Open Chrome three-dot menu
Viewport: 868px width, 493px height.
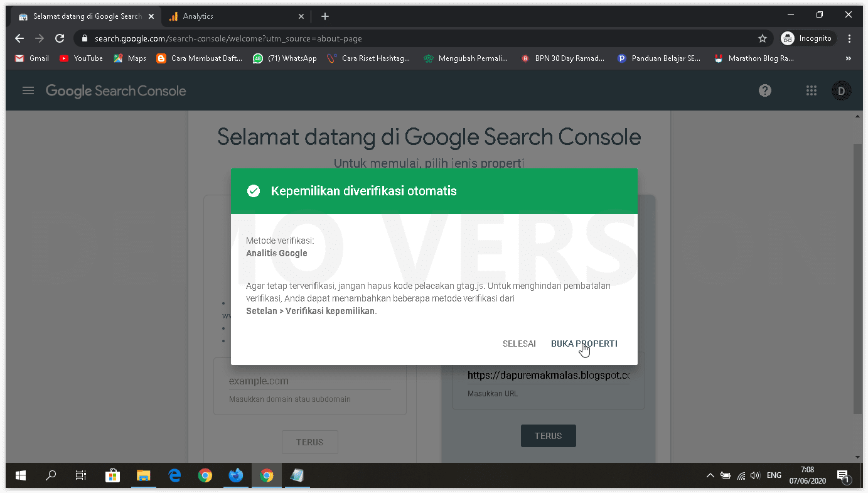[850, 38]
